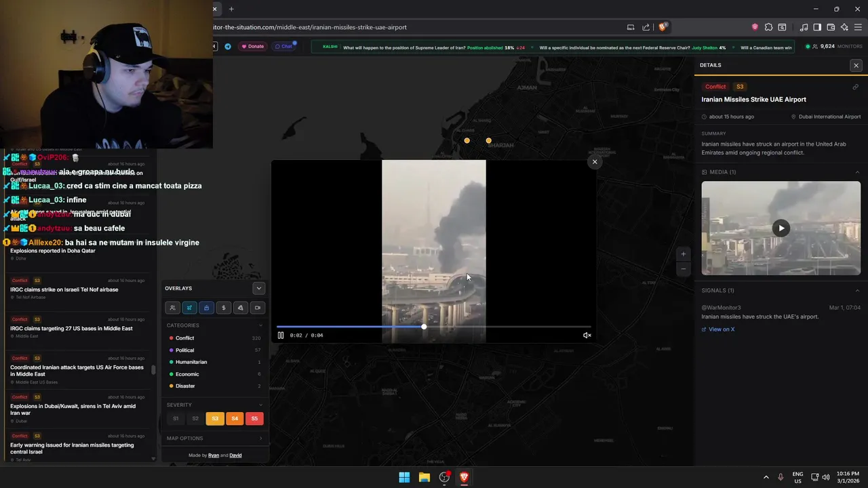Open Windows Start menu
Viewport: 868px width, 488px height.
tap(404, 477)
